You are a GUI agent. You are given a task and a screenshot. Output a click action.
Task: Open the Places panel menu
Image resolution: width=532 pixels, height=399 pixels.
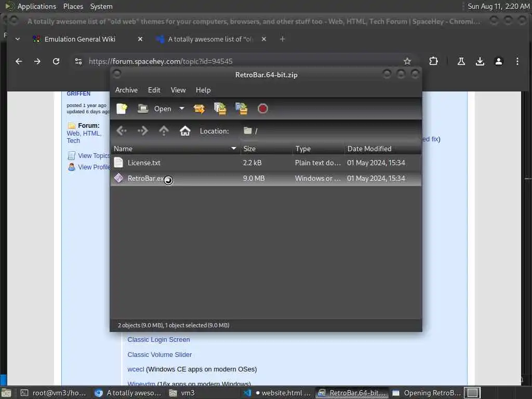coord(73,6)
